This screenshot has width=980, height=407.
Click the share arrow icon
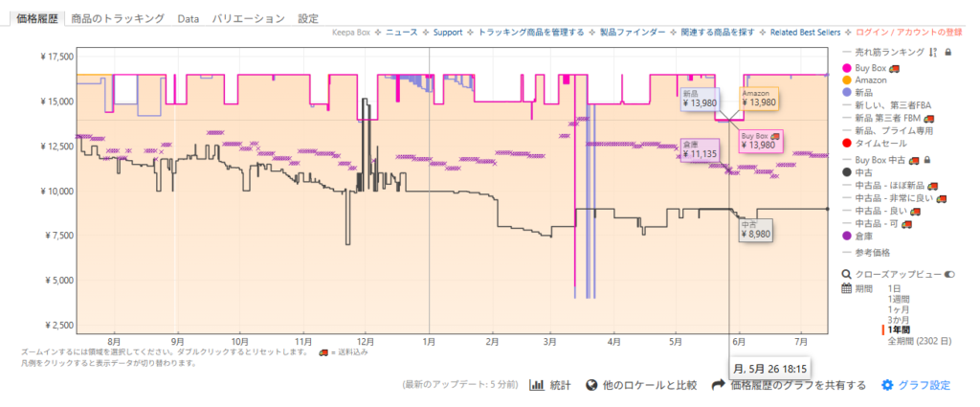pyautogui.click(x=717, y=385)
